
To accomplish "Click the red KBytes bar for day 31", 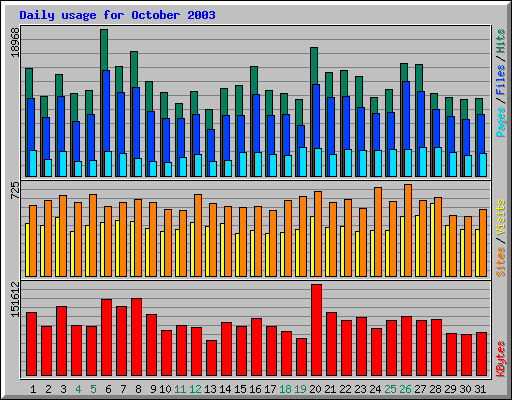I will tap(482, 354).
